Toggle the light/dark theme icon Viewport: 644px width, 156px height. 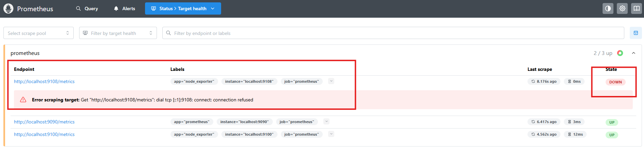click(x=608, y=8)
